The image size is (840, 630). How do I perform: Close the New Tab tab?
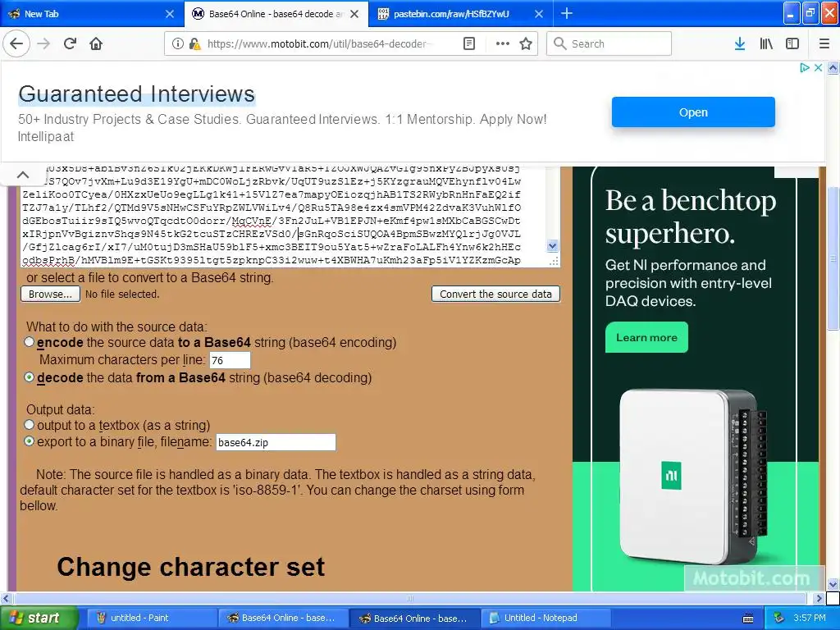coord(170,14)
